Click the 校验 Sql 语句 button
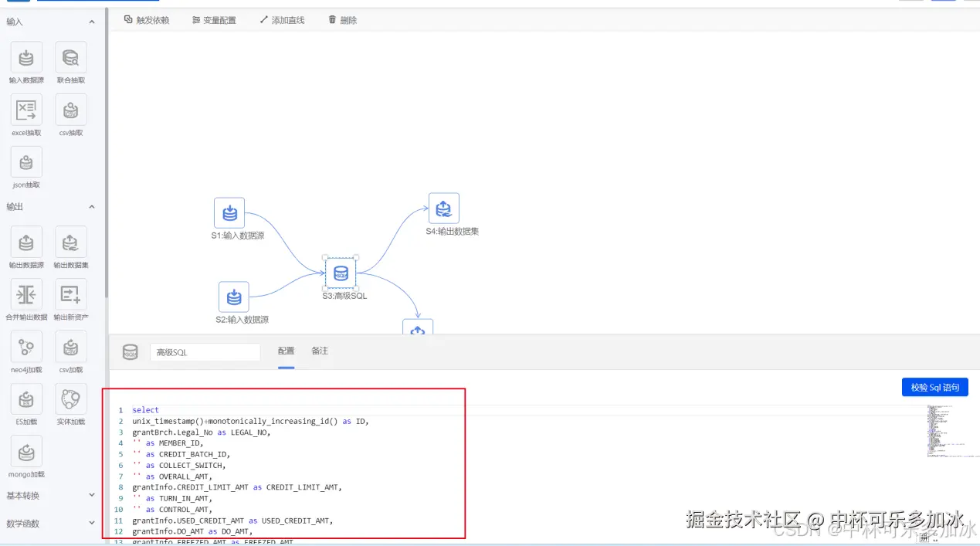This screenshot has width=980, height=546. coord(934,387)
